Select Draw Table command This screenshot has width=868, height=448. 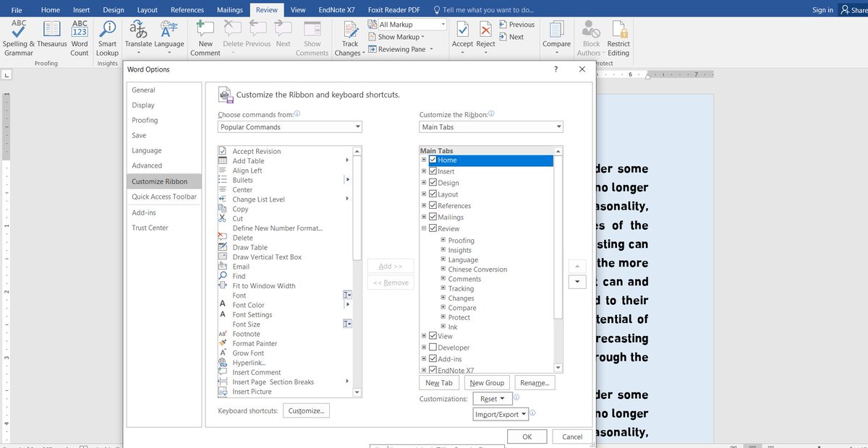250,247
